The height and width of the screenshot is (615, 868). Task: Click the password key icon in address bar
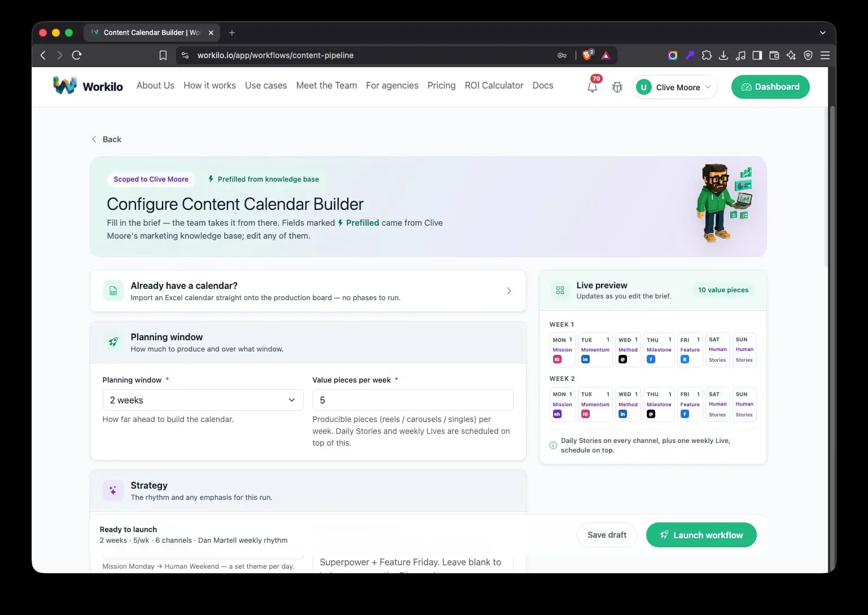pyautogui.click(x=562, y=55)
